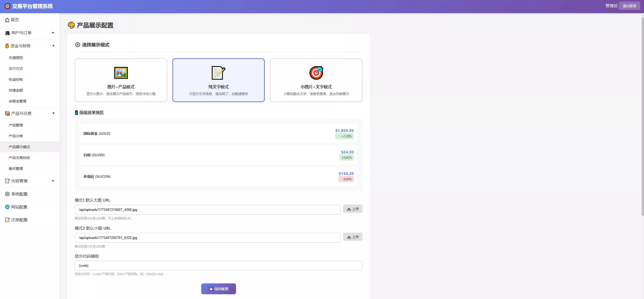
Task: Select the 小图片+文字模式 display mode
Action: (316, 80)
